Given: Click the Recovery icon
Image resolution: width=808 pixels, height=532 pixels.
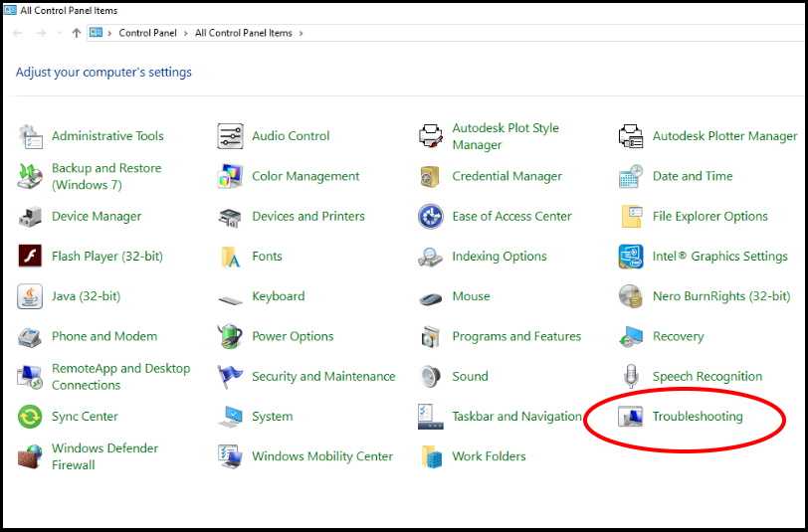Looking at the screenshot, I should click(x=631, y=337).
